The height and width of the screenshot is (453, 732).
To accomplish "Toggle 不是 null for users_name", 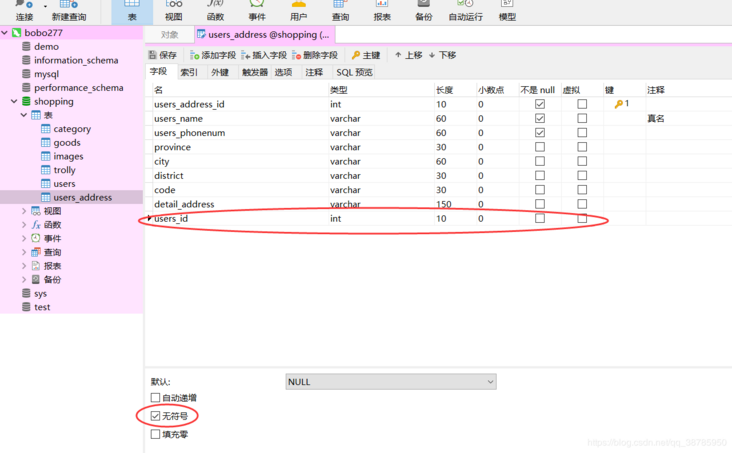I will click(540, 118).
